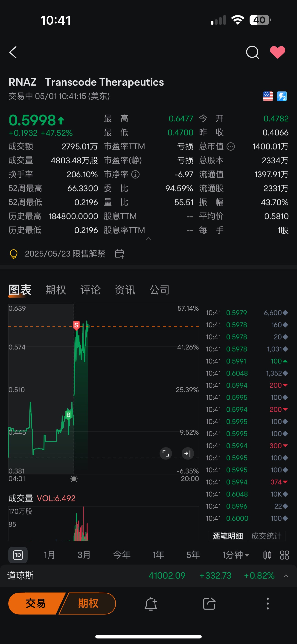Tap the blue lightning level-2 icon

click(x=282, y=96)
